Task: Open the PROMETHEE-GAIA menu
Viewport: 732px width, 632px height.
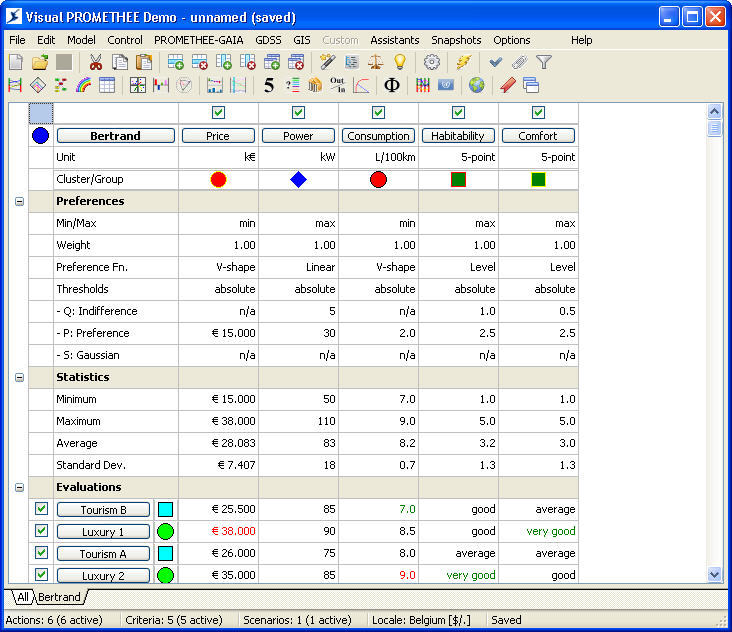Action: [198, 40]
